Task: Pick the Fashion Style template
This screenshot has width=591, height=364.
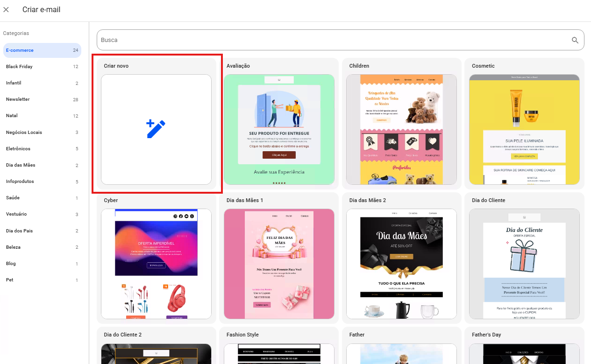Action: click(x=279, y=354)
